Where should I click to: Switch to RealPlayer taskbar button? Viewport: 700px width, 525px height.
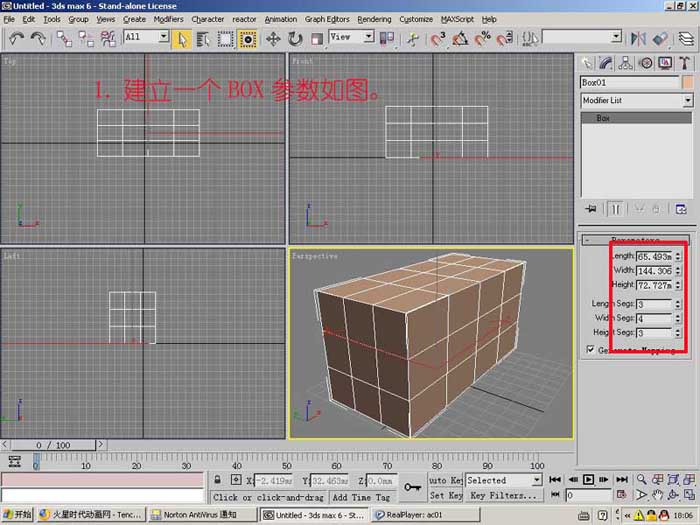425,515
